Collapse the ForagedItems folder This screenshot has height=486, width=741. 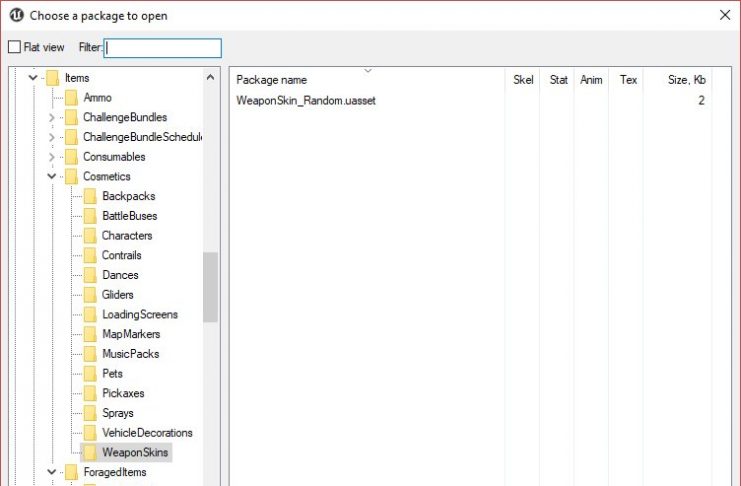(x=52, y=472)
